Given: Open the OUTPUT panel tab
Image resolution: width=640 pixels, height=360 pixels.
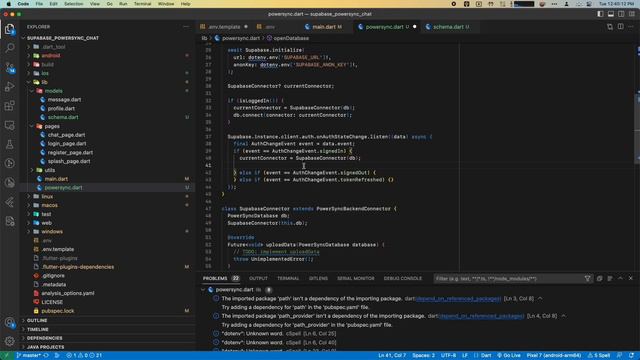Looking at the screenshot, I should [258, 278].
